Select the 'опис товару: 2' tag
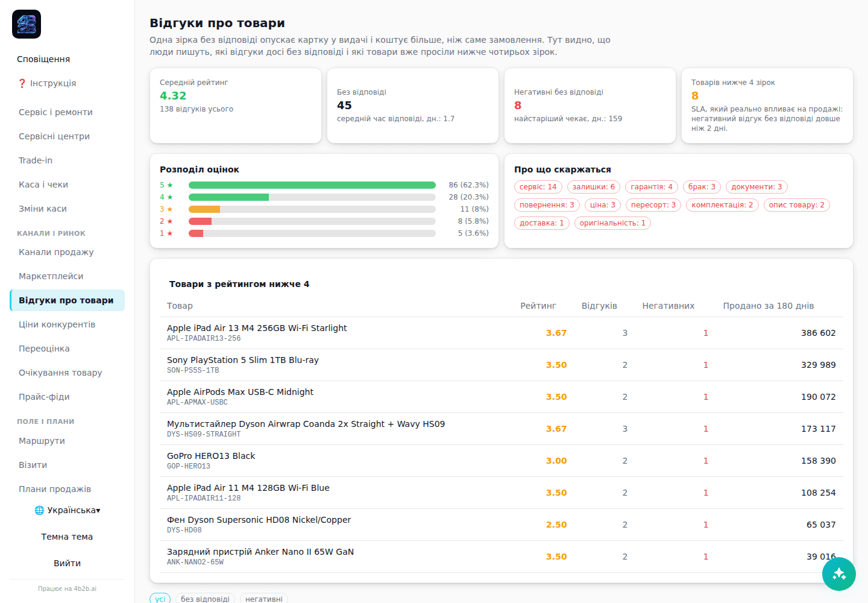Screen dimensions: 868x603 coord(796,205)
